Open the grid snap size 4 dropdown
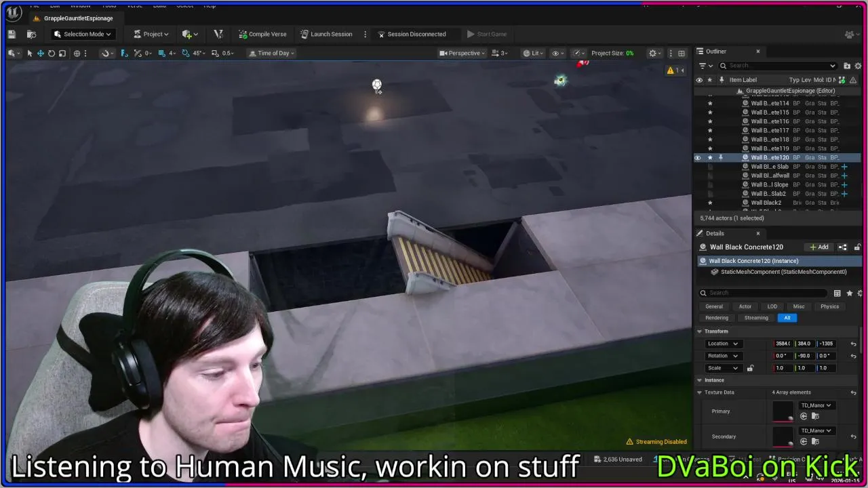Screen dimensions: 868x488 pyautogui.click(x=172, y=53)
